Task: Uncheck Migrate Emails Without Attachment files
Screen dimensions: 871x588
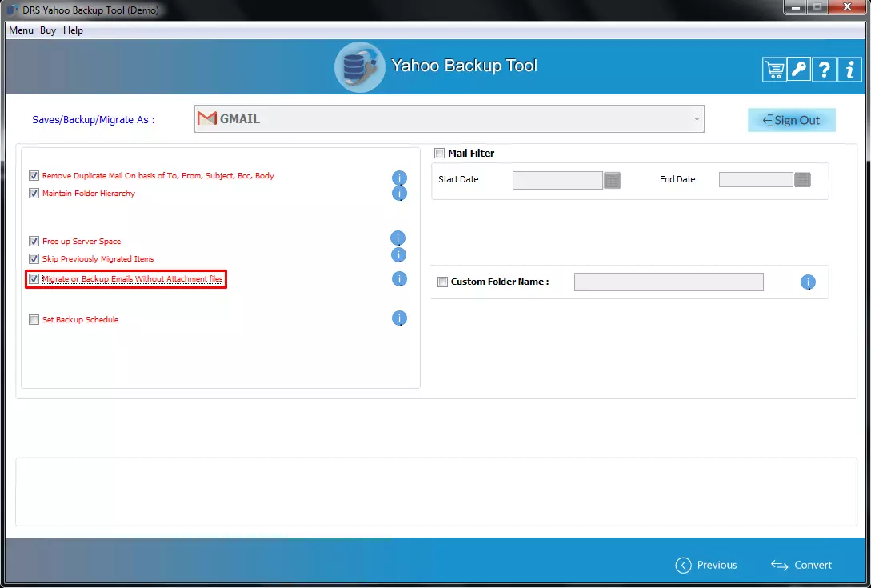Action: (x=34, y=279)
